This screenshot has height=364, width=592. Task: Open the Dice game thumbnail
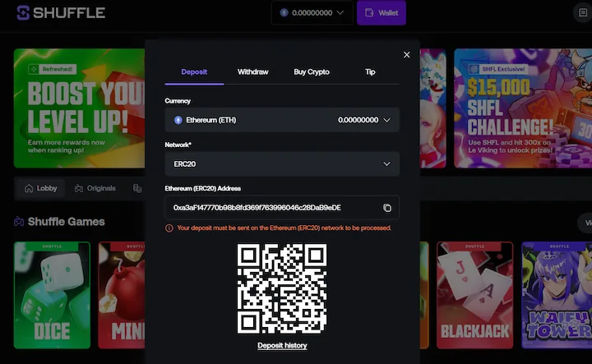click(52, 296)
